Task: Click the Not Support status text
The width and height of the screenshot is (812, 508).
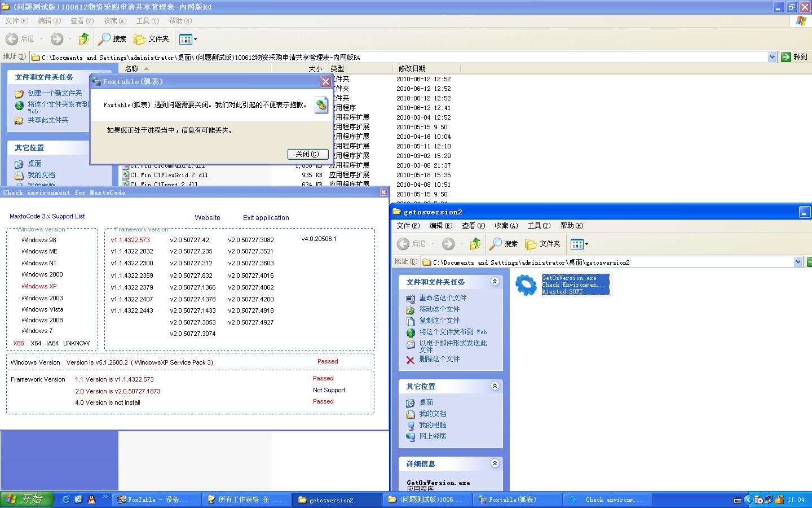Action: 329,390
